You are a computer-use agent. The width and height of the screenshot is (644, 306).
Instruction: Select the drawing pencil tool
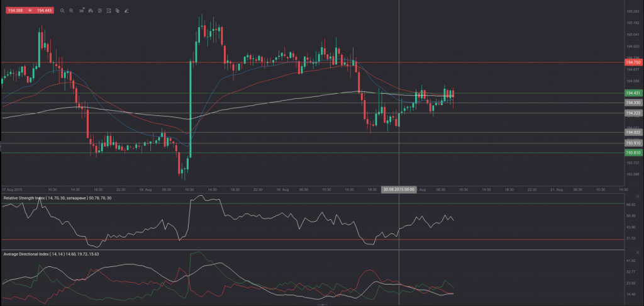(127, 11)
